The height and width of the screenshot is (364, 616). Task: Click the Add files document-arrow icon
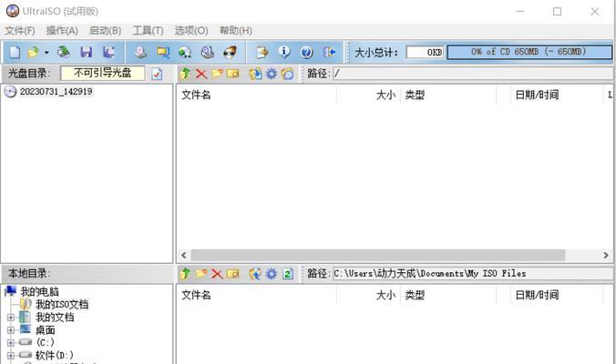(262, 52)
